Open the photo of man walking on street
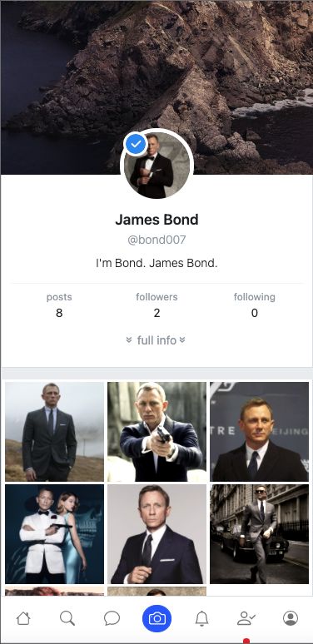 coord(259,534)
